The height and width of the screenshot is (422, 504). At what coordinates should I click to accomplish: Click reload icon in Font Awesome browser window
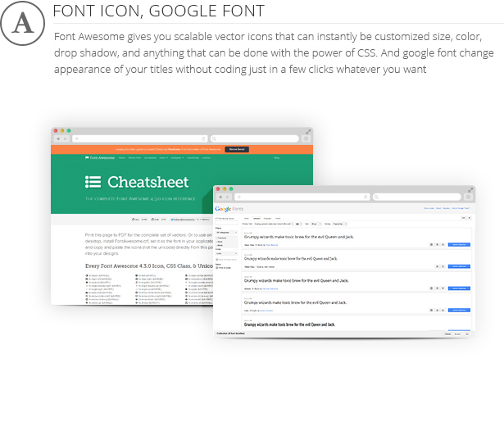click(x=203, y=138)
